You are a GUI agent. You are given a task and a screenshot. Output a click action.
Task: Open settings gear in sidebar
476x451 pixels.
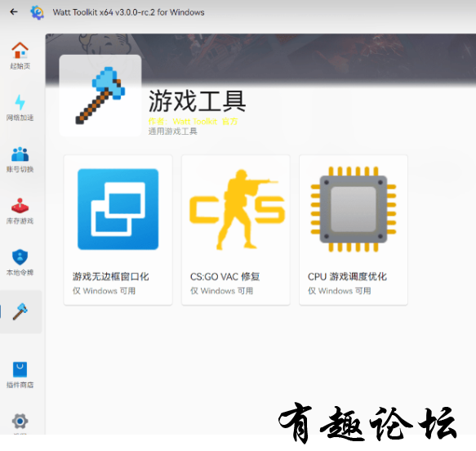pos(20,422)
